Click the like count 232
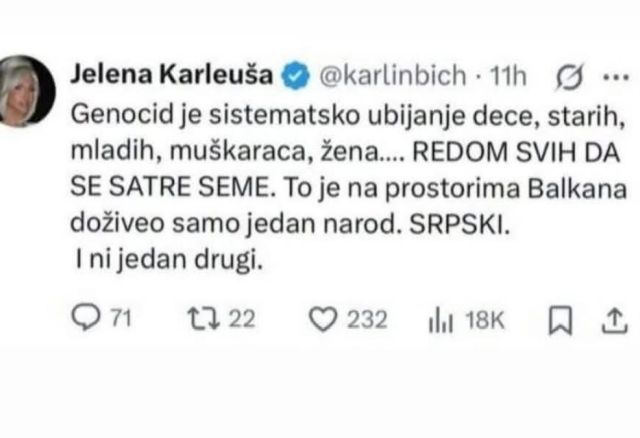Image resolution: width=640 pixels, height=438 pixels. (367, 319)
